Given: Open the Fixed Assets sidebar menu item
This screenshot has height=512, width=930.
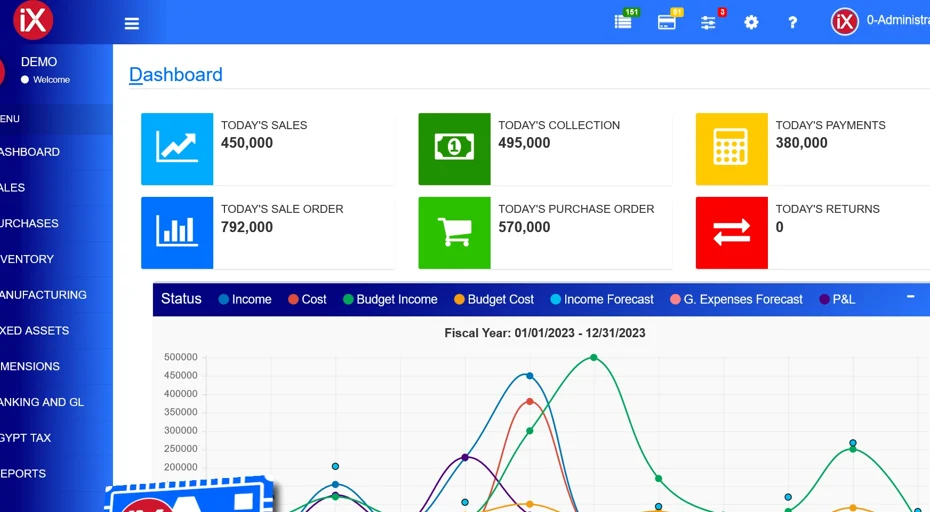Looking at the screenshot, I should (x=56, y=330).
